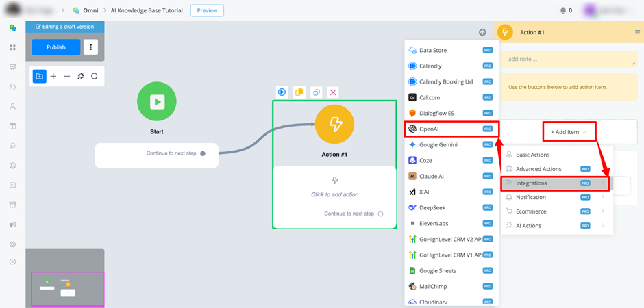Click the add note text field
Viewport: 644px width, 308px height.
point(569,59)
